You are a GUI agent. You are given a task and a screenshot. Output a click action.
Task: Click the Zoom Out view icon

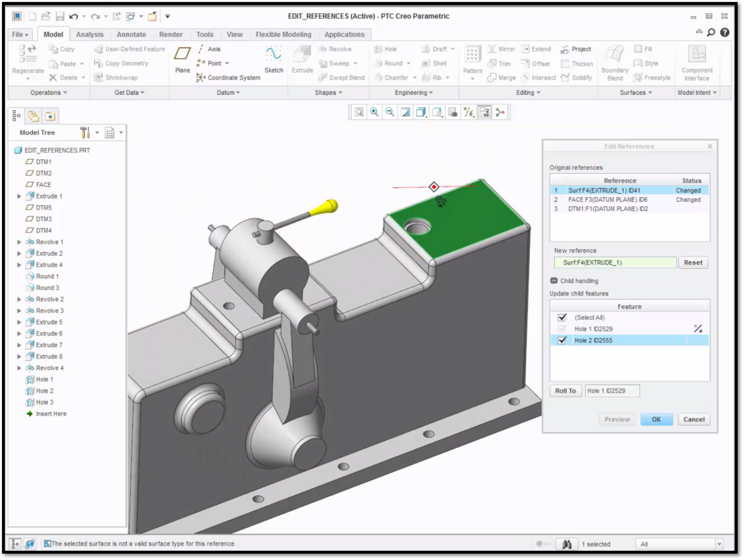pyautogui.click(x=390, y=112)
